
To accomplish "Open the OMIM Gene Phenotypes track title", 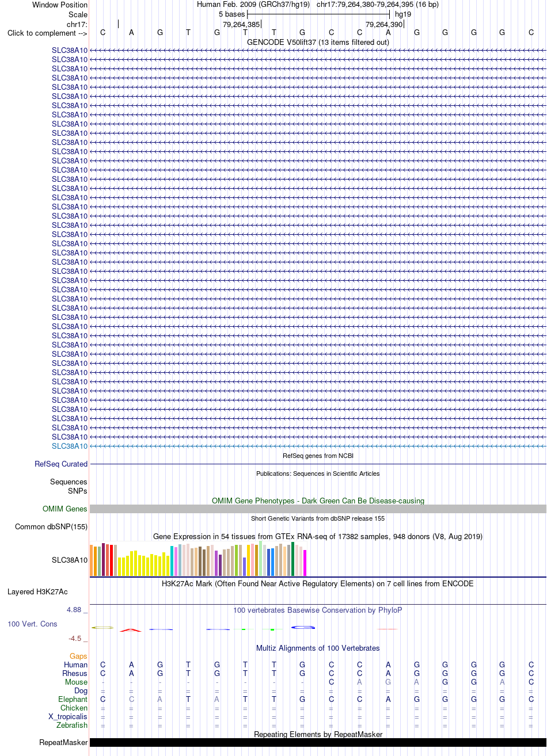I will 318,501.
